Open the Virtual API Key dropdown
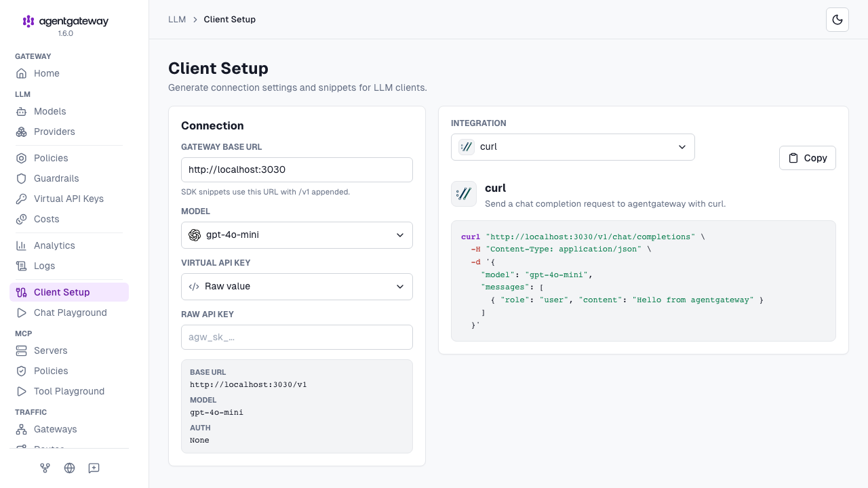This screenshot has height=488, width=868. click(x=297, y=287)
